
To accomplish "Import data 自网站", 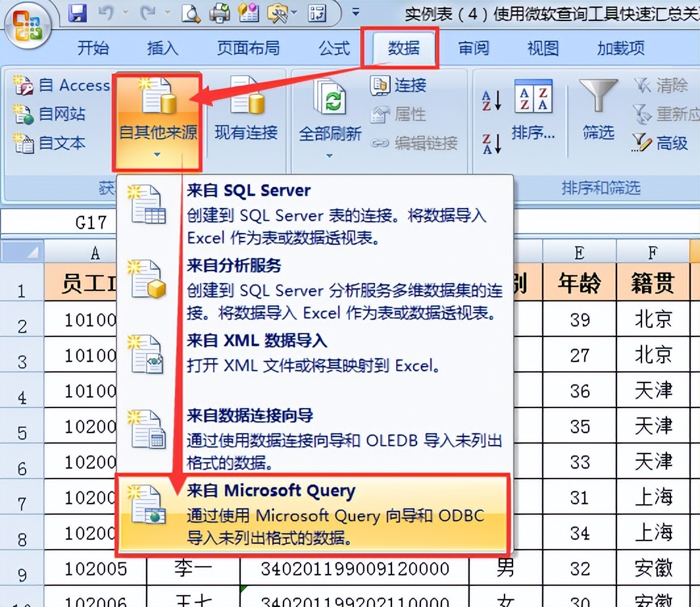I will click(49, 114).
